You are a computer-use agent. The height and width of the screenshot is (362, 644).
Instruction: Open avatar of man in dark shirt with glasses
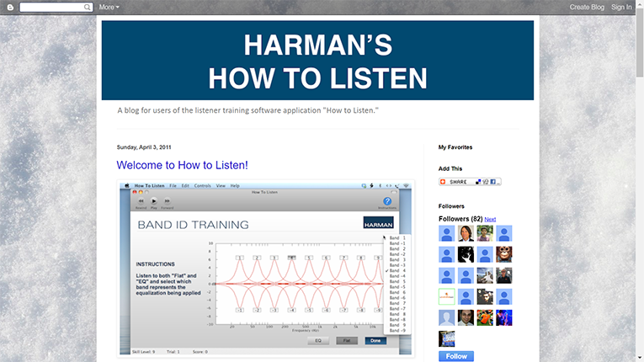click(504, 275)
